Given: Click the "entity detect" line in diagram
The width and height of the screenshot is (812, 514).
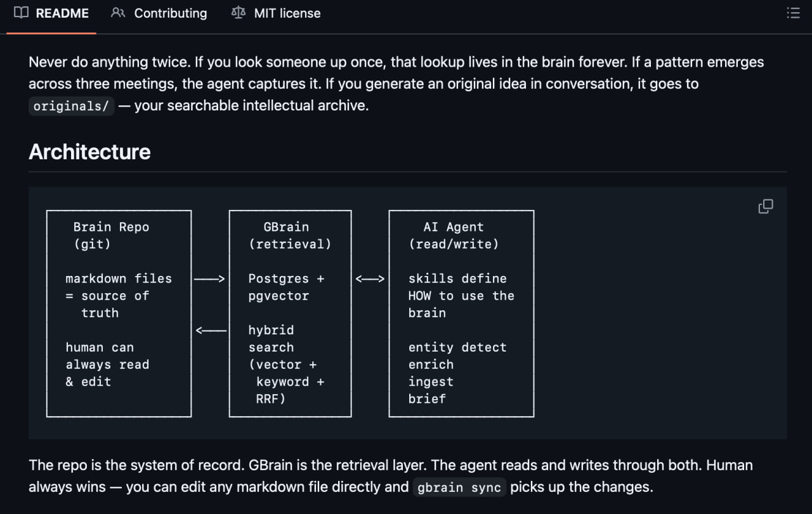Looking at the screenshot, I should [x=457, y=347].
